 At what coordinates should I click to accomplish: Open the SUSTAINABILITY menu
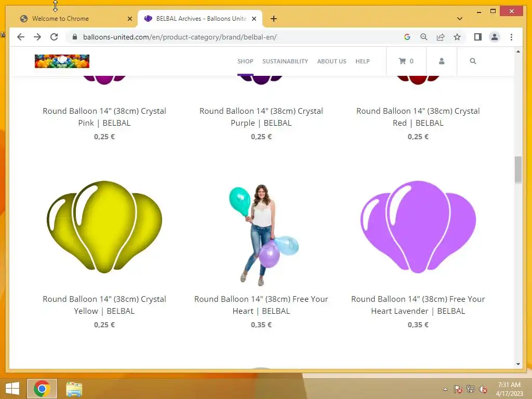285,61
